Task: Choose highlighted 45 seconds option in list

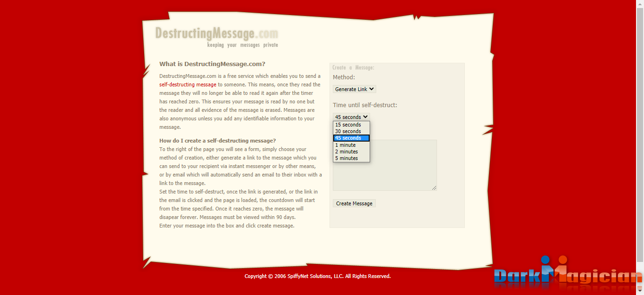Action: click(x=351, y=138)
